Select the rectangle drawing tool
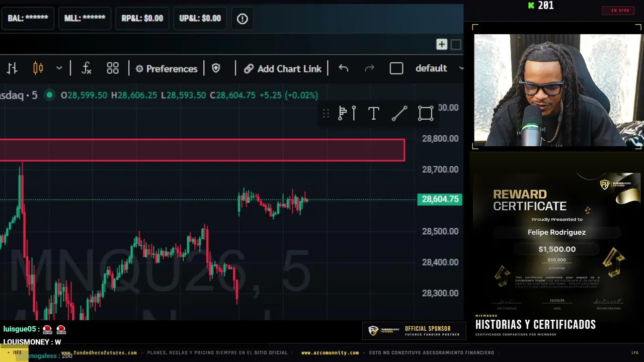This screenshot has height=362, width=644. pyautogui.click(x=426, y=114)
